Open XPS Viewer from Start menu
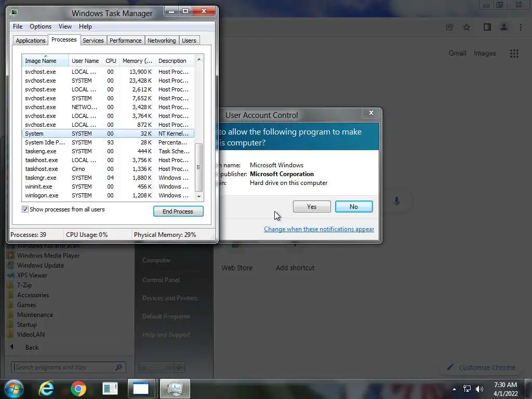 (x=32, y=275)
